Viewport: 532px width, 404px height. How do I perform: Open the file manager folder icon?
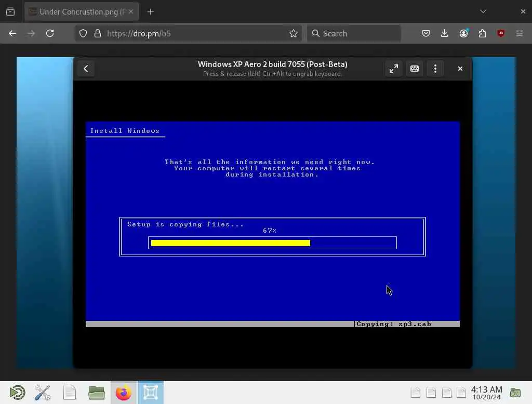[x=96, y=393]
